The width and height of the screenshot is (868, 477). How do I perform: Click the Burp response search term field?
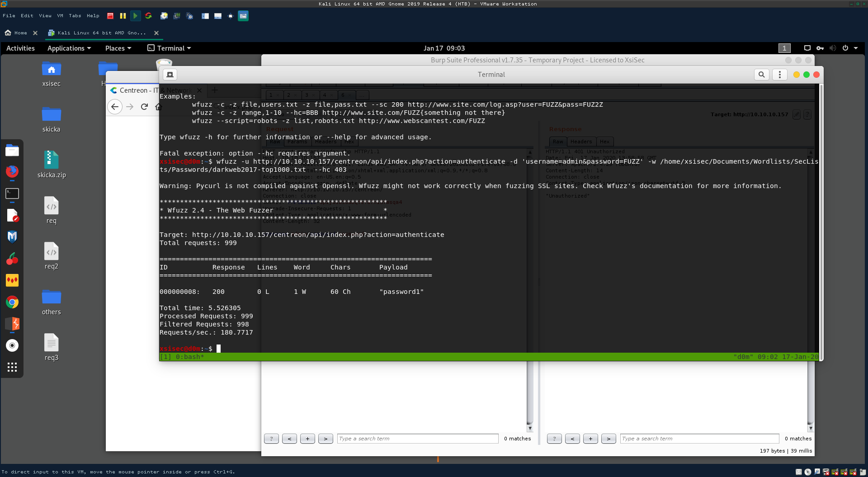click(700, 439)
